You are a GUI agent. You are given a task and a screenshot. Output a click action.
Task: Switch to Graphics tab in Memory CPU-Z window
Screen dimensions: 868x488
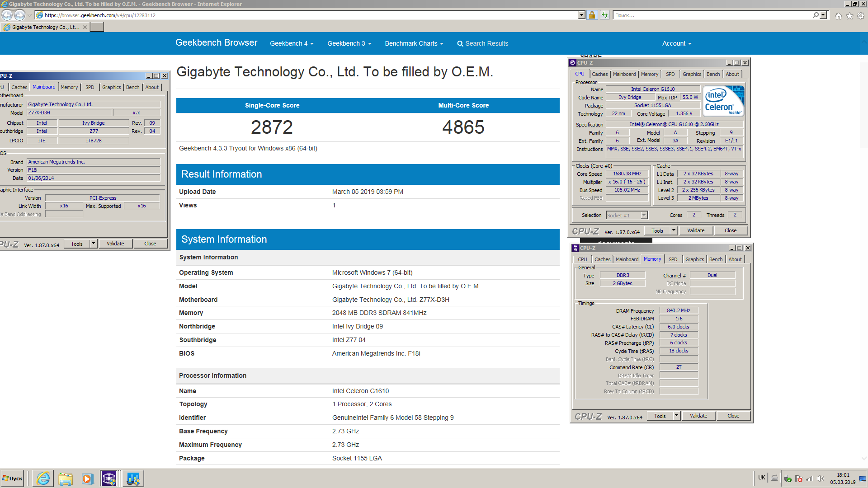694,259
